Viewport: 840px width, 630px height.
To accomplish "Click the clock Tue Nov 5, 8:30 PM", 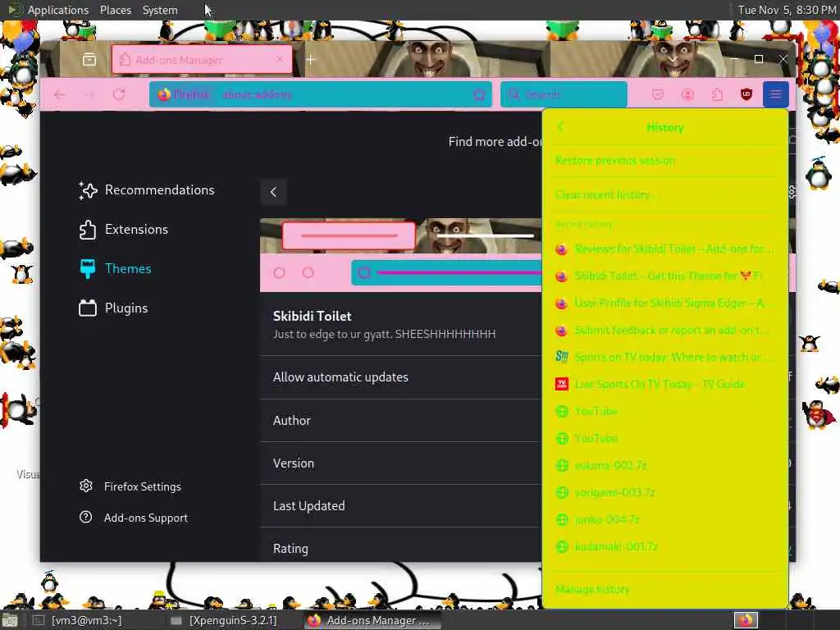I will (787, 10).
